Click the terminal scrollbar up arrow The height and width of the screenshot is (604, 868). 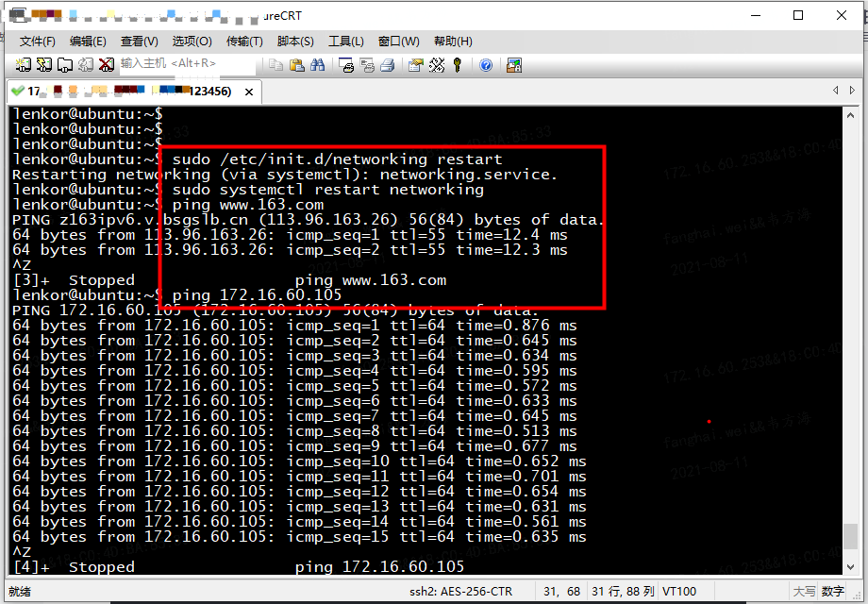coord(850,115)
